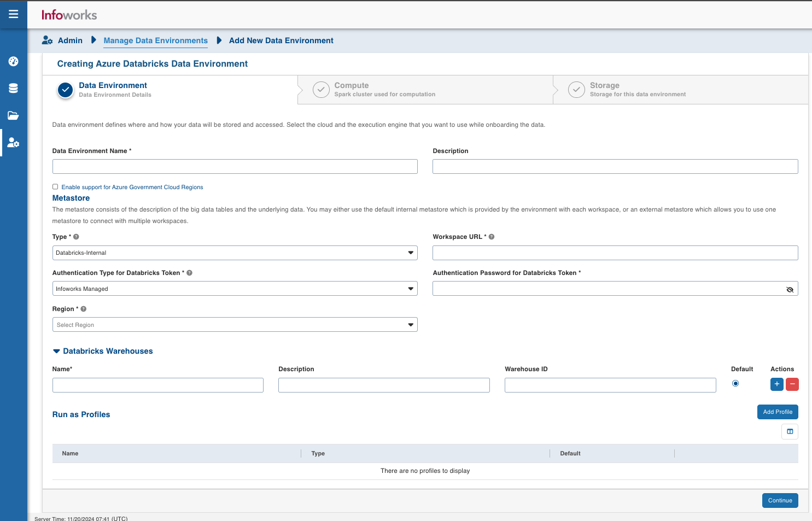Image resolution: width=812 pixels, height=521 pixels.
Task: Add a warehouse row with plus button
Action: point(776,384)
